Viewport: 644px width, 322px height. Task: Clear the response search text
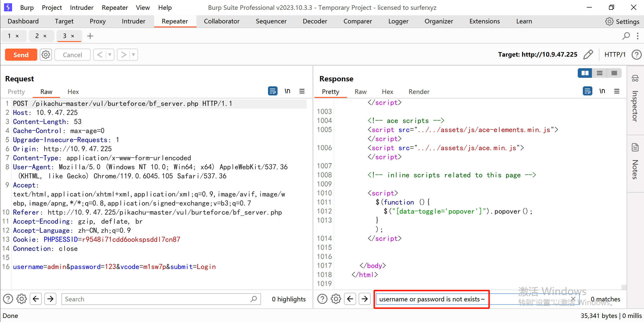tap(573, 299)
